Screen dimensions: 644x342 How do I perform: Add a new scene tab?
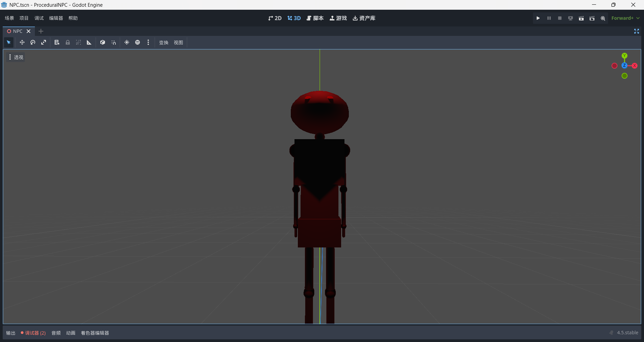point(41,31)
